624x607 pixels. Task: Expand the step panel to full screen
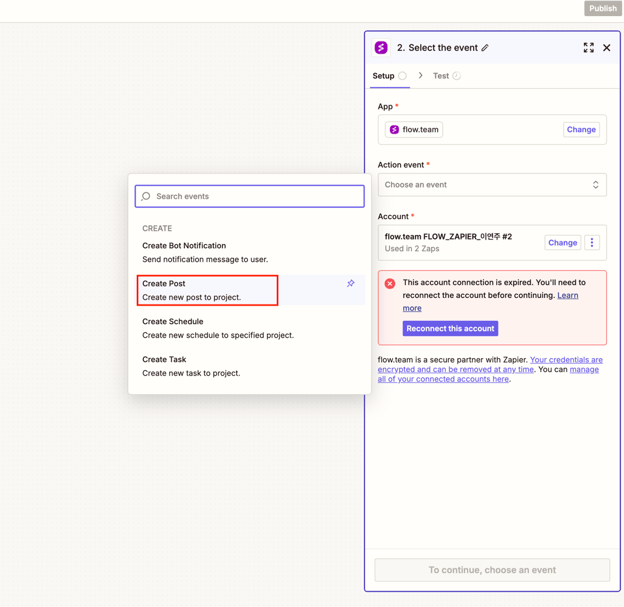pyautogui.click(x=588, y=47)
